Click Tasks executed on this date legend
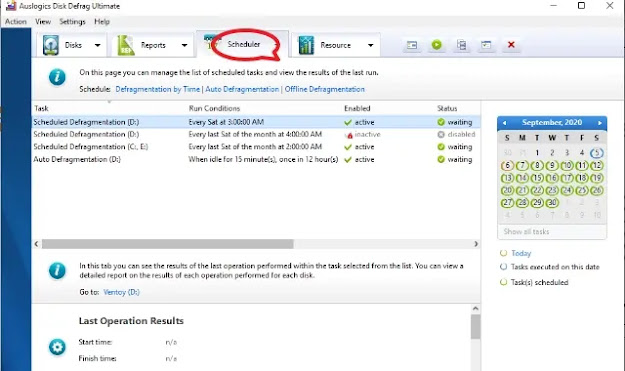The width and height of the screenshot is (625, 371). coord(555,267)
